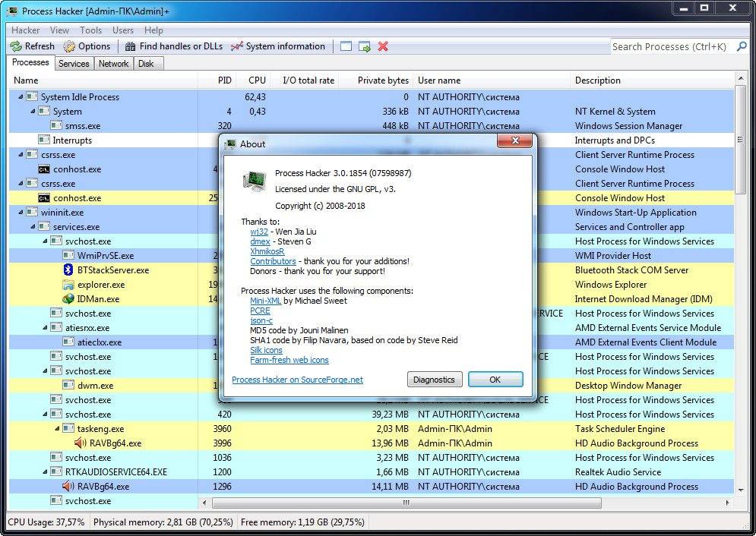Open the PCRE link
Image resolution: width=756 pixels, height=536 pixels.
[260, 311]
